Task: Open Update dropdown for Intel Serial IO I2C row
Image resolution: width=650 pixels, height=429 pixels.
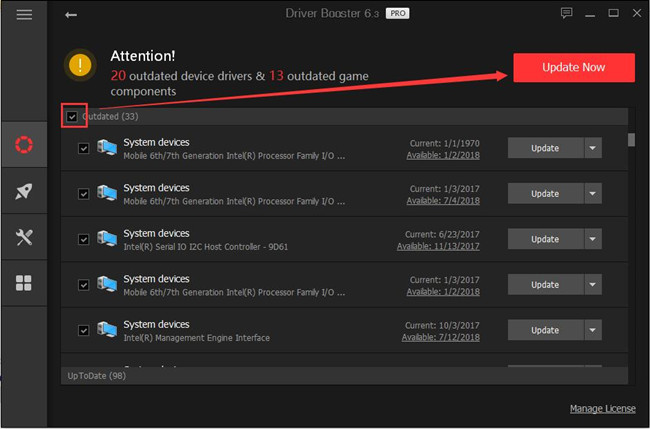Action: (593, 239)
